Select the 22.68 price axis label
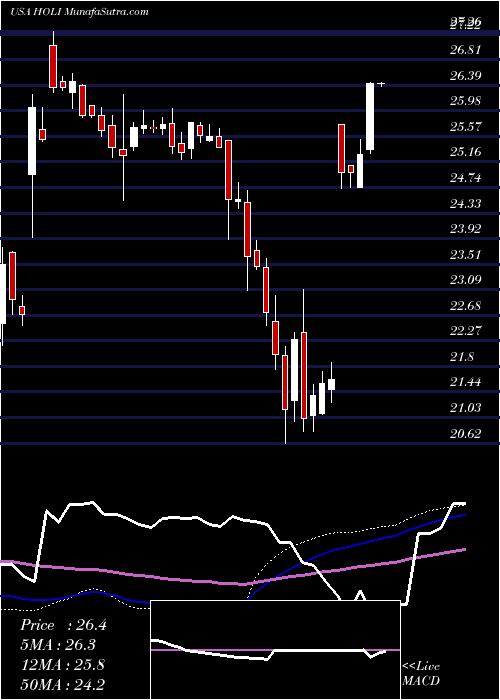Screen dimensions: 500x700 tap(466, 306)
